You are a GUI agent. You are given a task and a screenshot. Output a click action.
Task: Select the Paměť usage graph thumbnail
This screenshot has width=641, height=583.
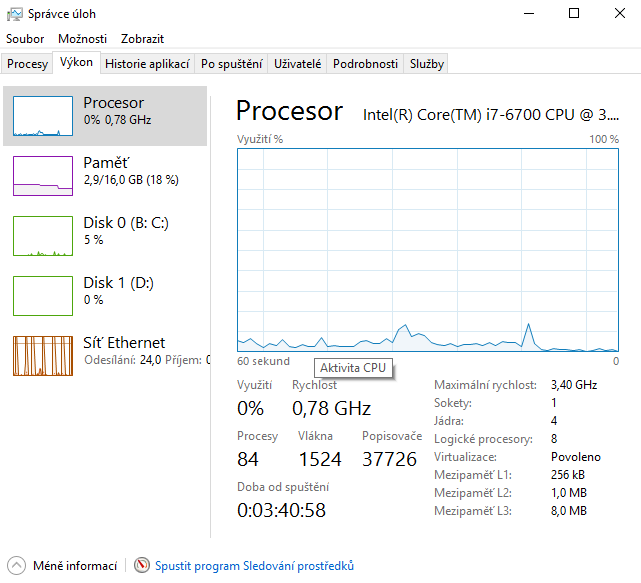pos(43,175)
